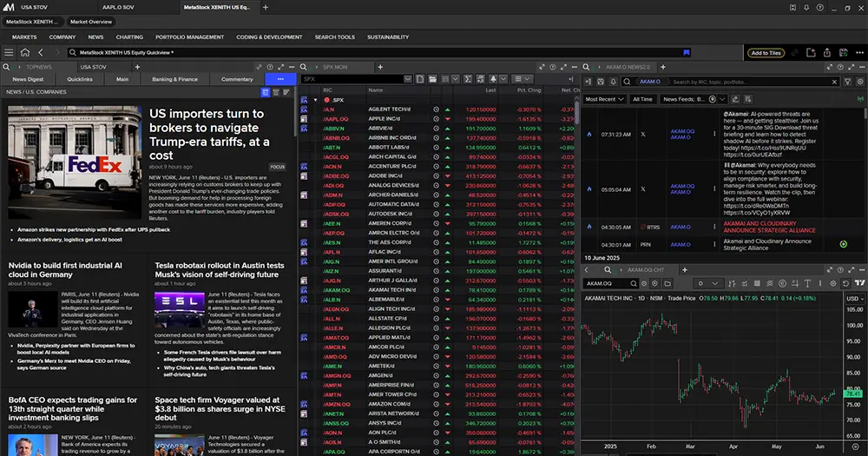The width and height of the screenshot is (868, 456).
Task: Open the Most Recent sort dropdown
Action: [604, 99]
